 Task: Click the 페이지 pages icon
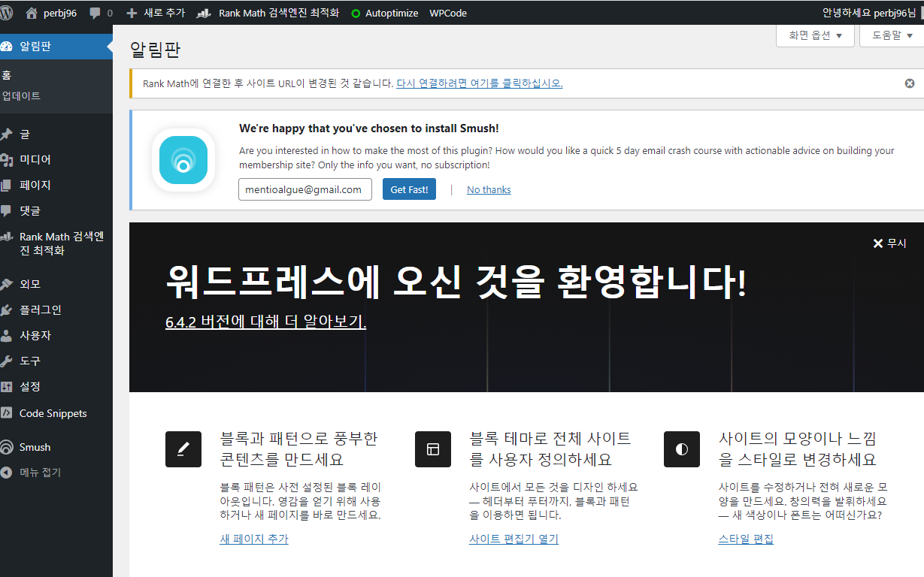[7, 186]
